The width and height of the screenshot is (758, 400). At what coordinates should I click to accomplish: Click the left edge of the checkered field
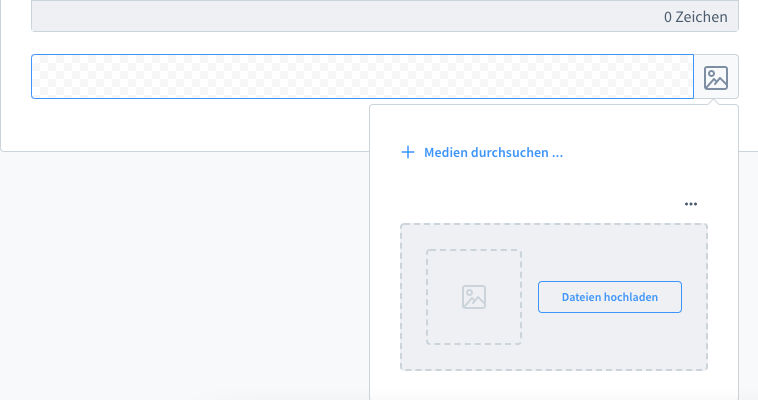[40, 77]
